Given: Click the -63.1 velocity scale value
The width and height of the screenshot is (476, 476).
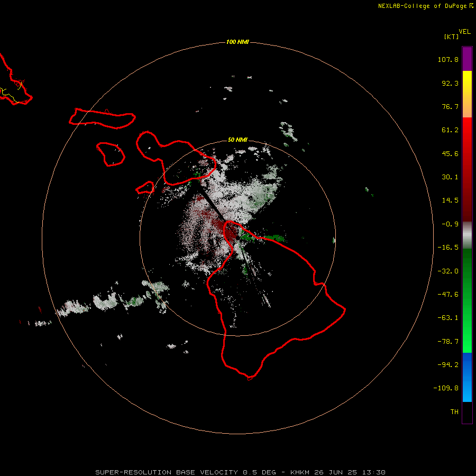Looking at the screenshot, I should 448,318.
